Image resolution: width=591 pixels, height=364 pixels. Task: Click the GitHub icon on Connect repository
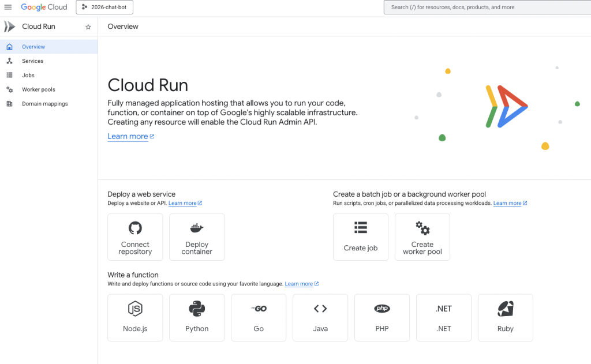(135, 228)
